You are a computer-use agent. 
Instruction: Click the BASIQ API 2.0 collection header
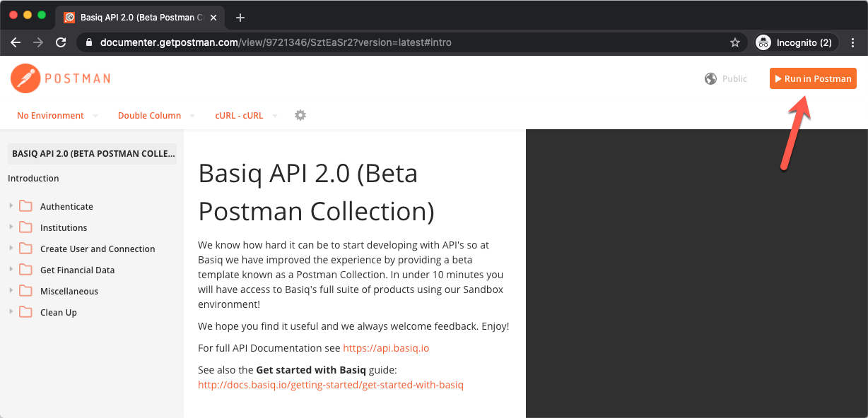[x=92, y=153]
